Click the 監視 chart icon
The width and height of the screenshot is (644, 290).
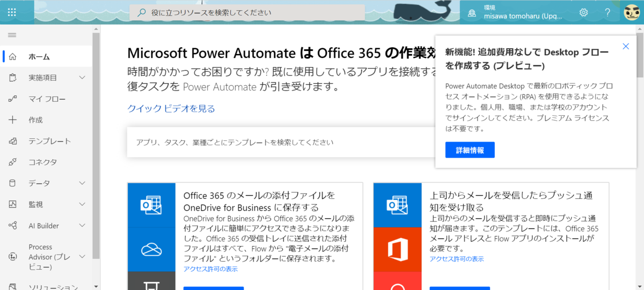point(13,204)
